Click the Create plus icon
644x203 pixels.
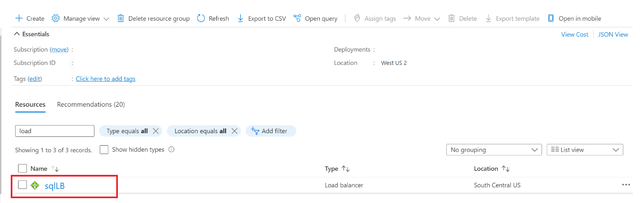(19, 18)
